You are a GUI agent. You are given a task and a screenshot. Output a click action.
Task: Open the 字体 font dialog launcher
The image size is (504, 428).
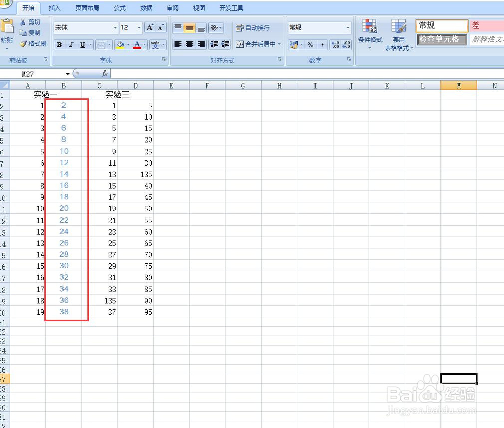(x=164, y=59)
